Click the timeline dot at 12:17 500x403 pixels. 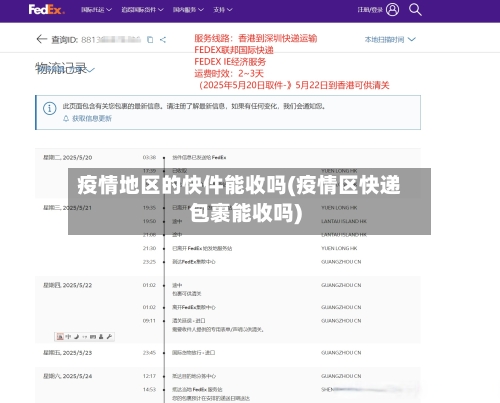[x=164, y=376]
